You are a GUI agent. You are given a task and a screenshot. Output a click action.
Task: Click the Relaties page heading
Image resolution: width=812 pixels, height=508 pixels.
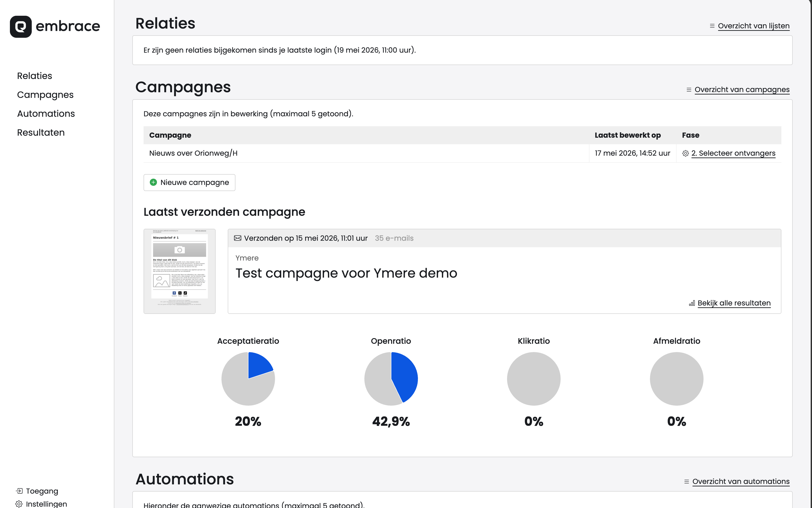tap(165, 24)
